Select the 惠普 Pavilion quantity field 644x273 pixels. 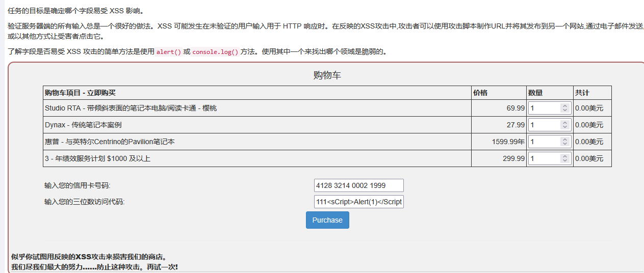click(x=544, y=142)
